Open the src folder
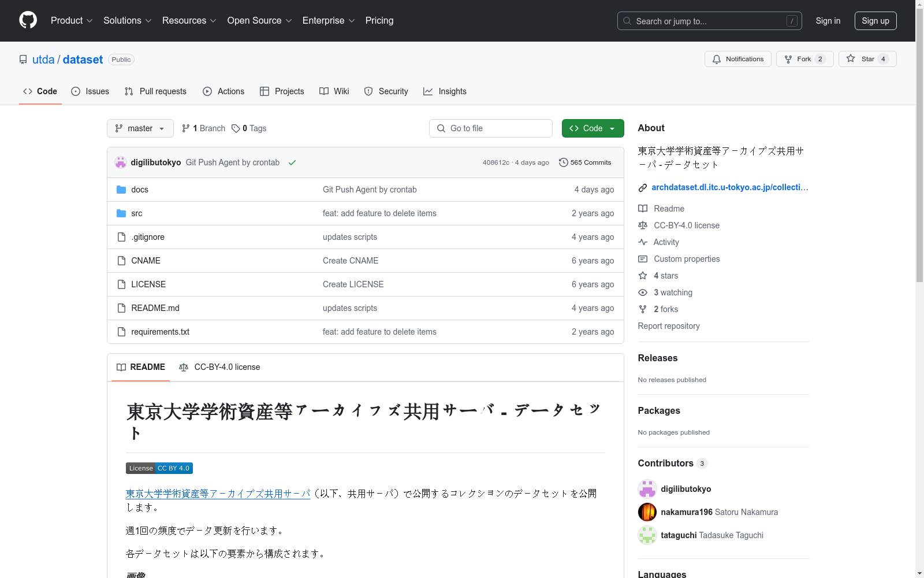 pyautogui.click(x=137, y=213)
